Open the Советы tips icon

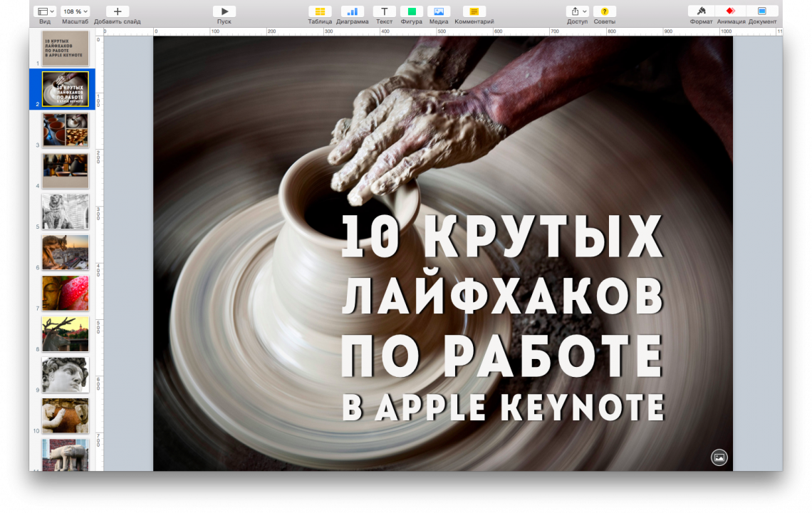pyautogui.click(x=605, y=11)
